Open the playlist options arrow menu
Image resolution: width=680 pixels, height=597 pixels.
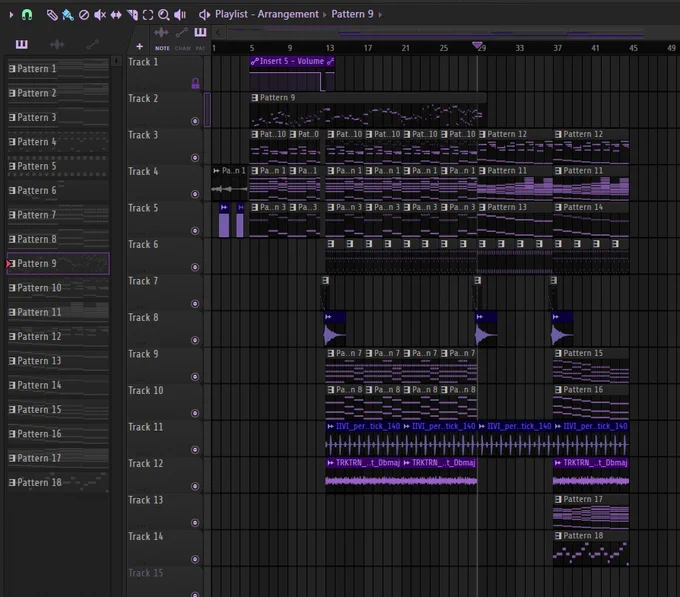pyautogui.click(x=11, y=15)
